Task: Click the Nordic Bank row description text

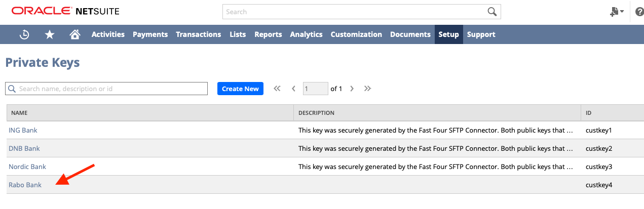Action: [x=436, y=166]
